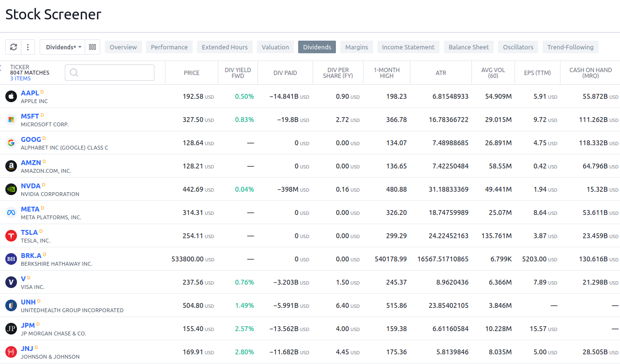Open the column setup icon

(x=92, y=47)
